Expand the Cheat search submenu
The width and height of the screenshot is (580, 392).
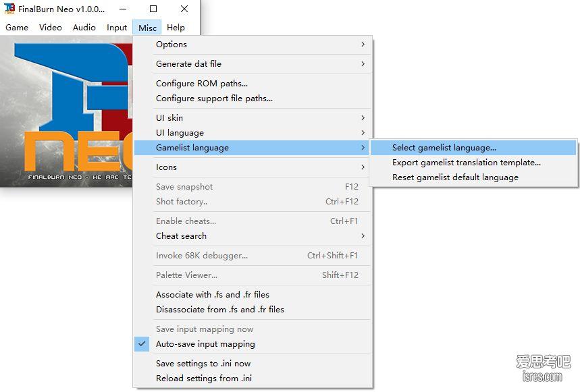(x=253, y=235)
